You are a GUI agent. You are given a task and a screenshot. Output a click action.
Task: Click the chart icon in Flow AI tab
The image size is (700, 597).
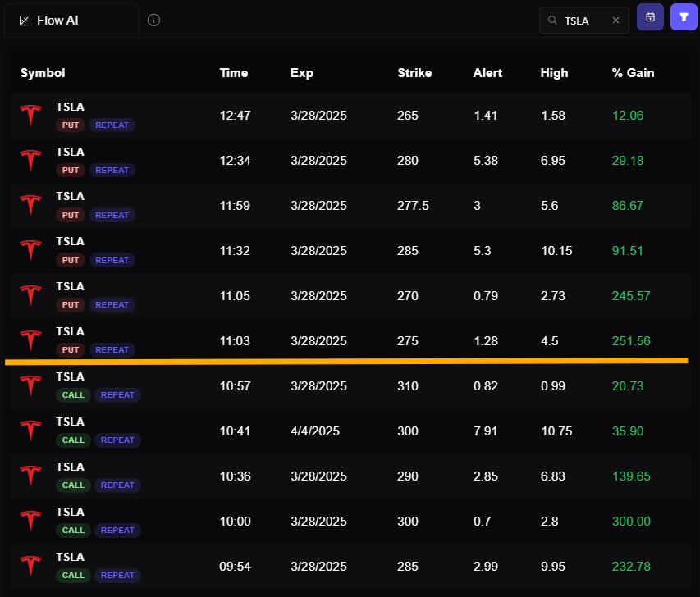click(24, 21)
